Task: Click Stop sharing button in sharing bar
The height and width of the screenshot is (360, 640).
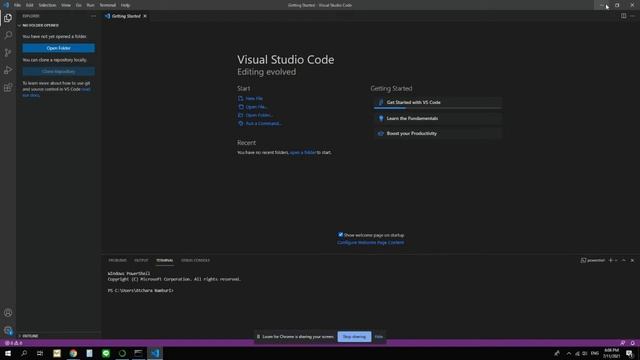Action: click(x=354, y=337)
